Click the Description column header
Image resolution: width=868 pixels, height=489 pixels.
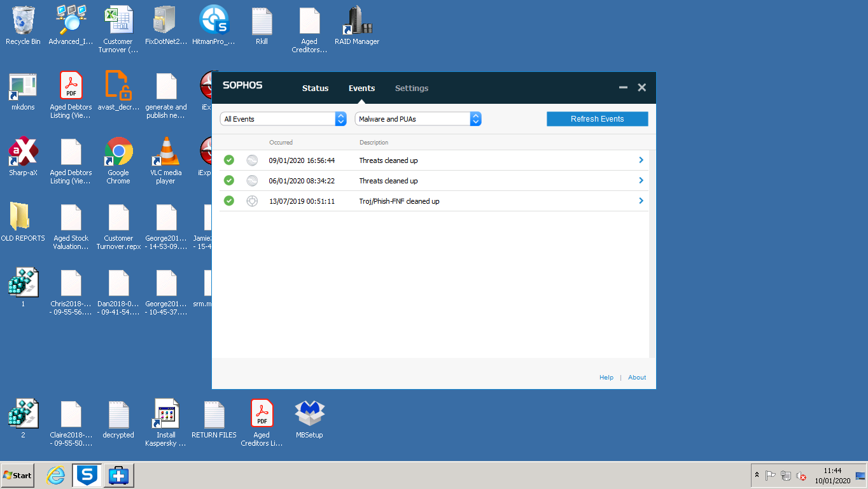tap(374, 143)
